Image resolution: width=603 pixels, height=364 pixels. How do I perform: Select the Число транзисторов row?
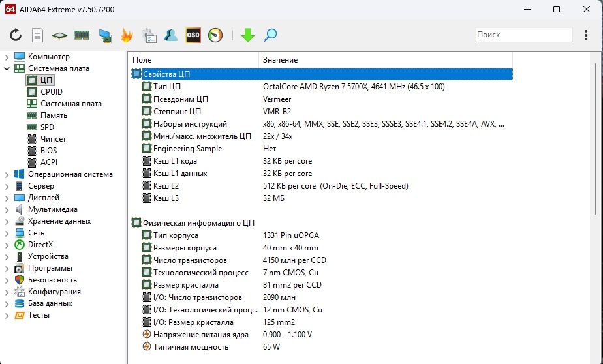point(322,260)
